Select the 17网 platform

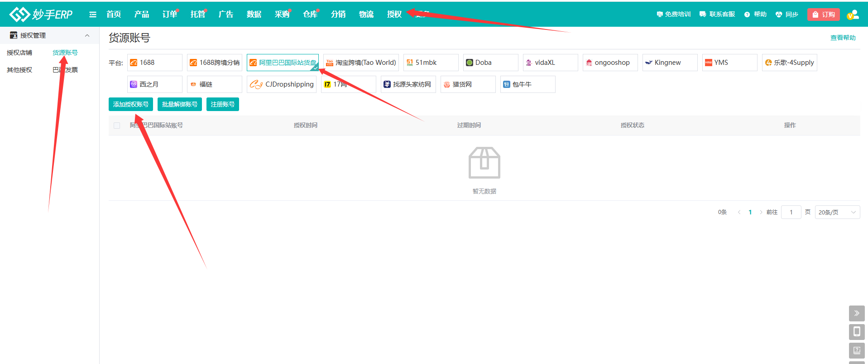(x=349, y=84)
